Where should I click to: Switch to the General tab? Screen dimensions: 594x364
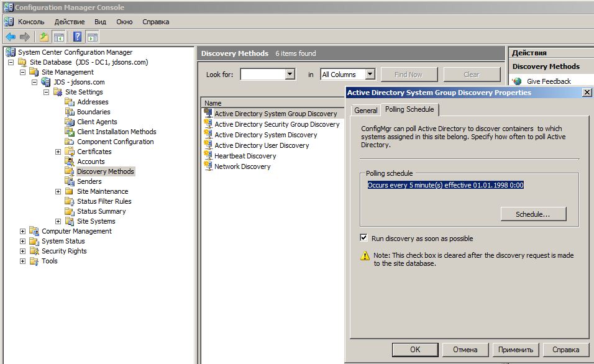[365, 110]
